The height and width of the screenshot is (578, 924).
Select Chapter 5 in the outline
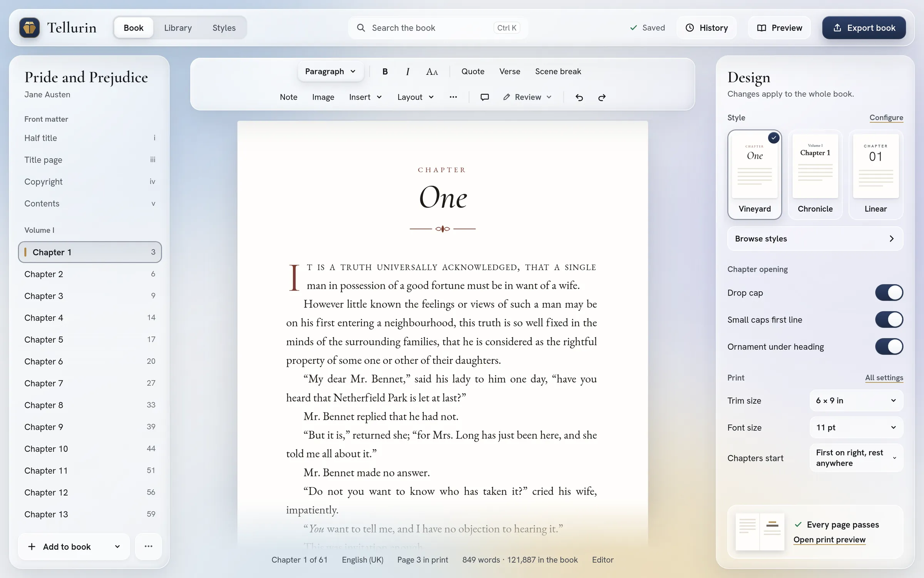pos(90,339)
